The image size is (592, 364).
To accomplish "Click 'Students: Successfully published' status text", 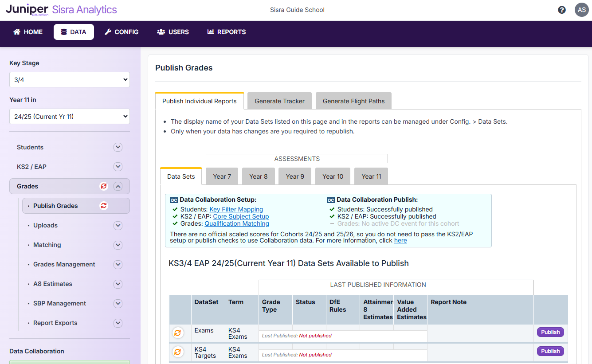I will tap(385, 209).
